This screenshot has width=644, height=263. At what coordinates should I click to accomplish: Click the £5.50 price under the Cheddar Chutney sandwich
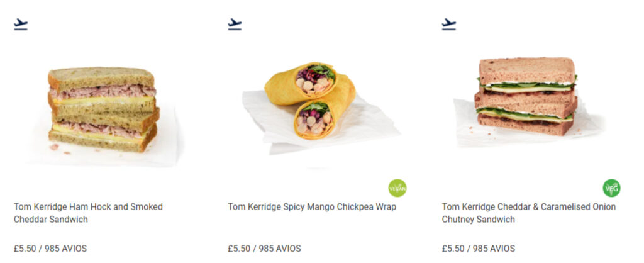tap(453, 249)
